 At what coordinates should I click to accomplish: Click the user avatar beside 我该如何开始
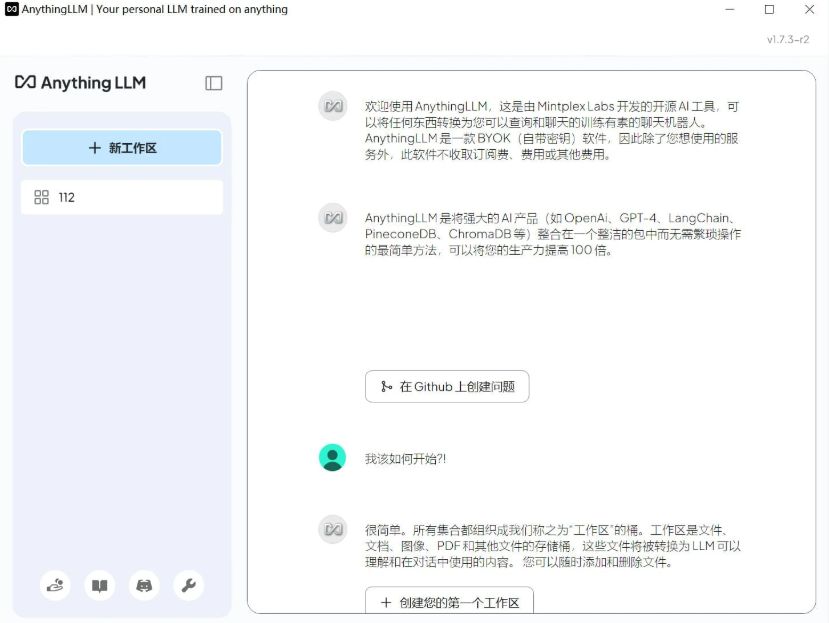333,456
